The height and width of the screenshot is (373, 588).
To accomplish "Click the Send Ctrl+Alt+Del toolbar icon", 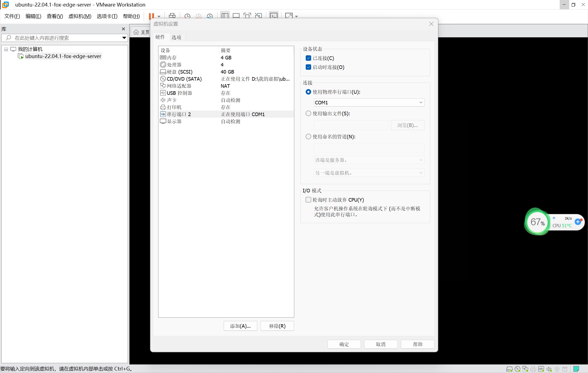I will [172, 16].
